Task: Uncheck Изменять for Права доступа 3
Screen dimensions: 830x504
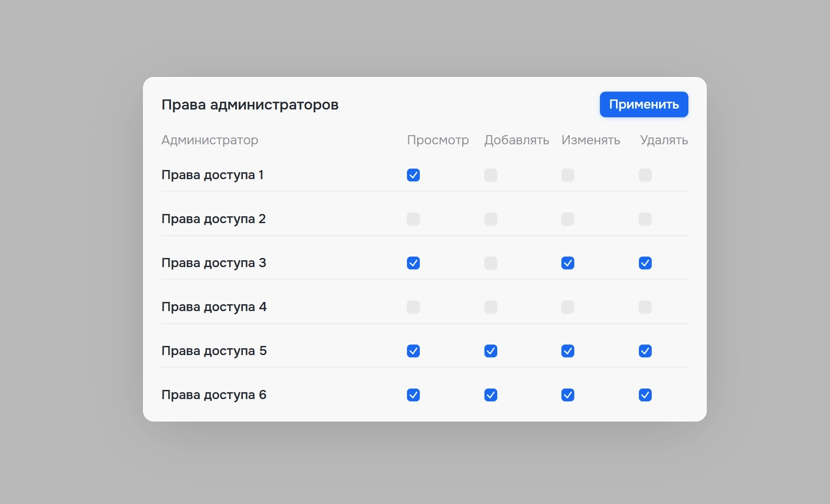Action: 568,263
